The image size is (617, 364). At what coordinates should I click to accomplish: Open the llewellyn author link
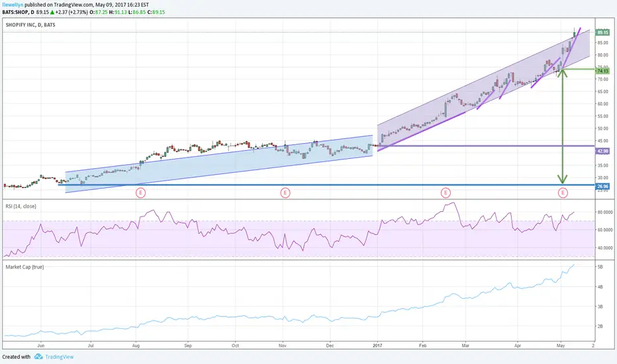(x=13, y=5)
